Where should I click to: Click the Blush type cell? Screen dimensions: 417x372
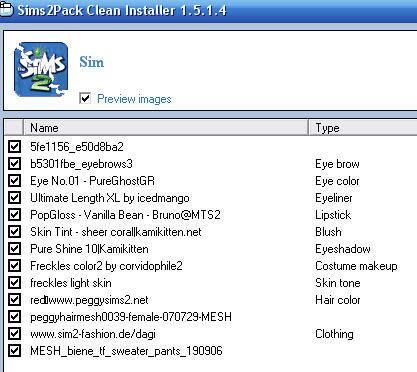(x=328, y=232)
